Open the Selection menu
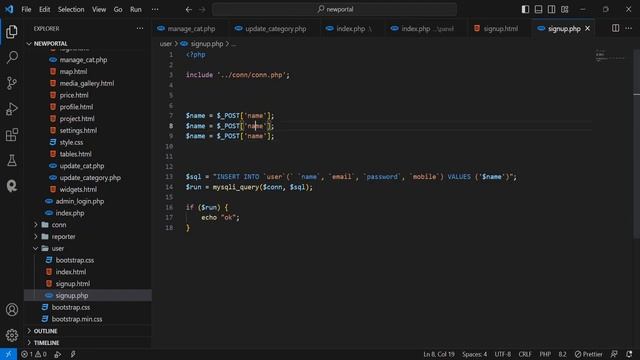The height and width of the screenshot is (360, 640). (71, 9)
